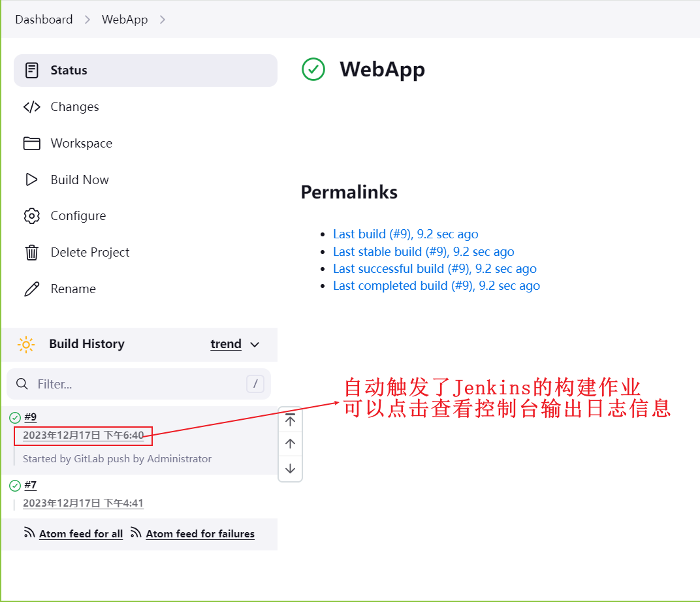Image resolution: width=700 pixels, height=602 pixels.
Task: Click the RSS icon before Atom feed for failures
Action: pos(136,532)
